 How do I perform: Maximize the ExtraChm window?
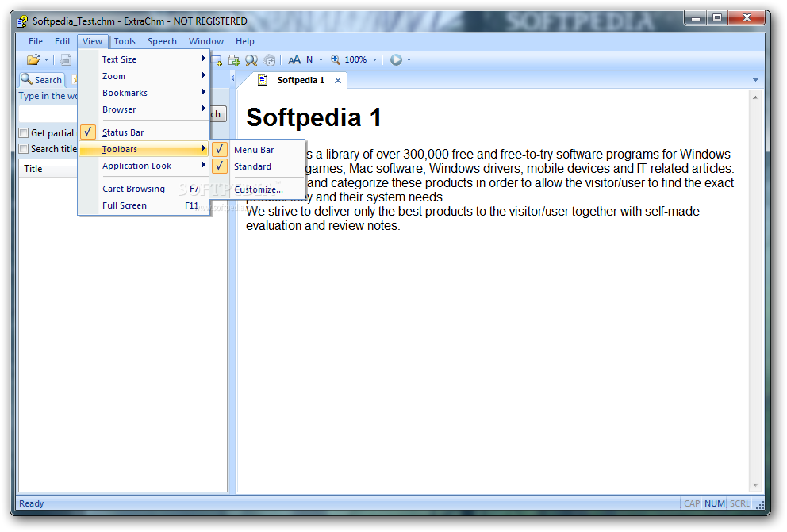pyautogui.click(x=717, y=17)
